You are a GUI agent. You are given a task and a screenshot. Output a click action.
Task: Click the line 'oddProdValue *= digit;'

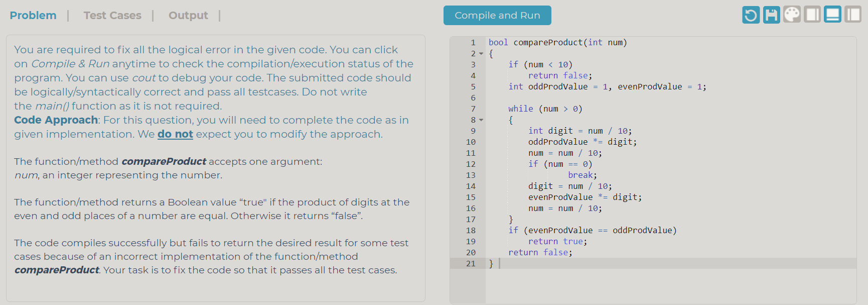[583, 142]
